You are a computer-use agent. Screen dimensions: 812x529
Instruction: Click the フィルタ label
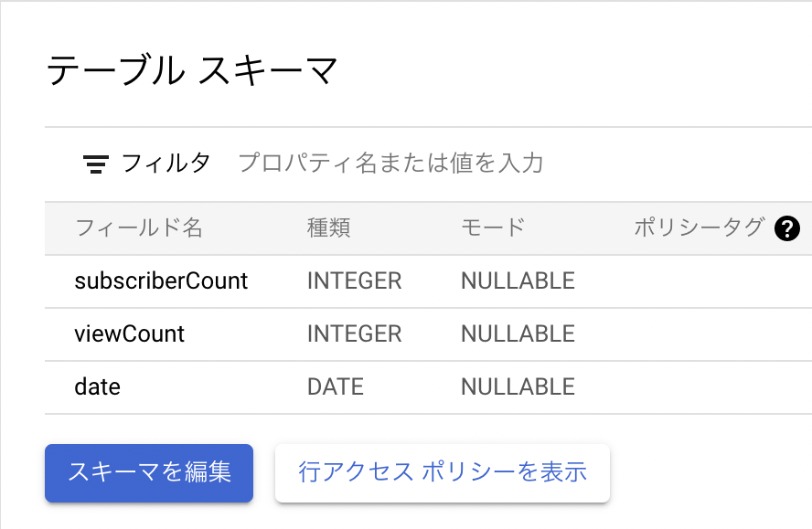[166, 164]
